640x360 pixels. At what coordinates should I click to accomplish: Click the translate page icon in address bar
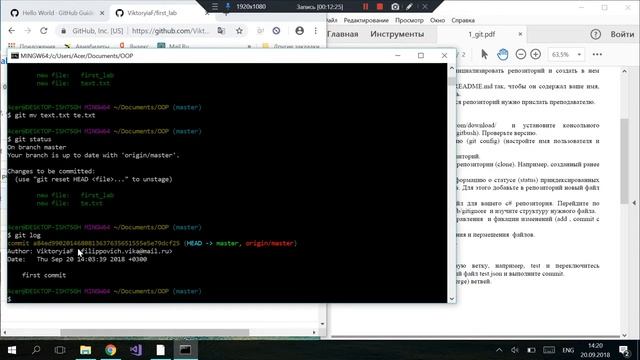point(221,31)
